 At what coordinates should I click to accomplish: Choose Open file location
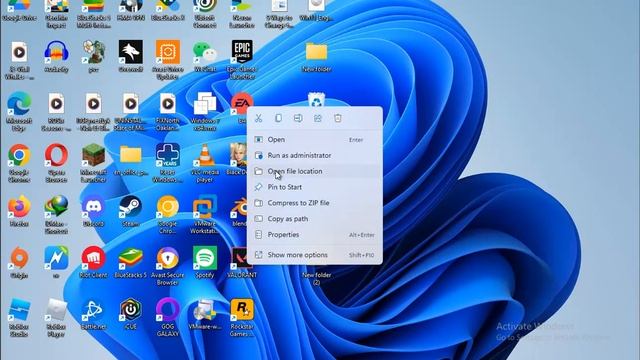click(x=315, y=171)
